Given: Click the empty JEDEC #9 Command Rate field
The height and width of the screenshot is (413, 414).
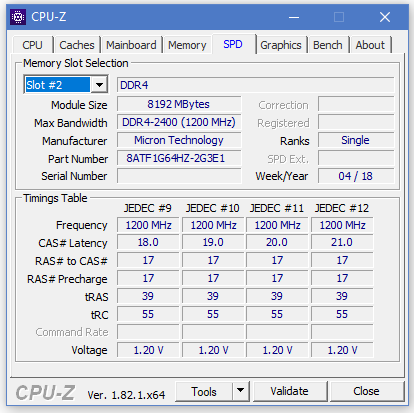Looking at the screenshot, I should coord(148,332).
